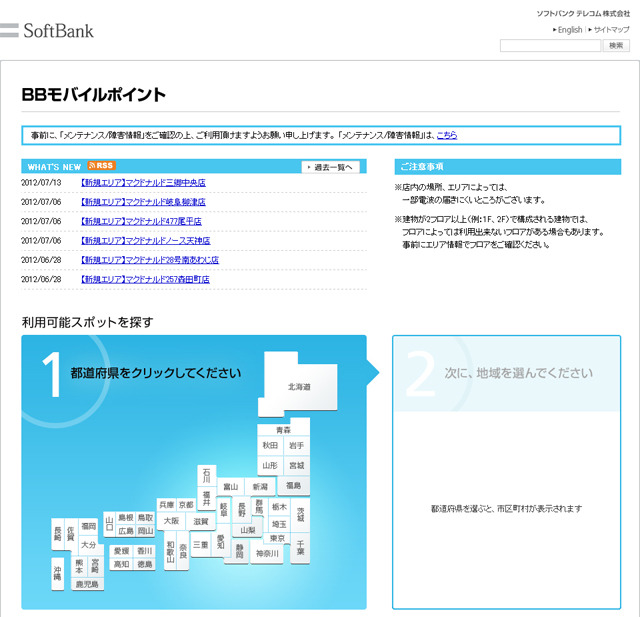Image resolution: width=640 pixels, height=617 pixels.
Task: Select 和歌山 prefecture on map
Action: tap(171, 550)
